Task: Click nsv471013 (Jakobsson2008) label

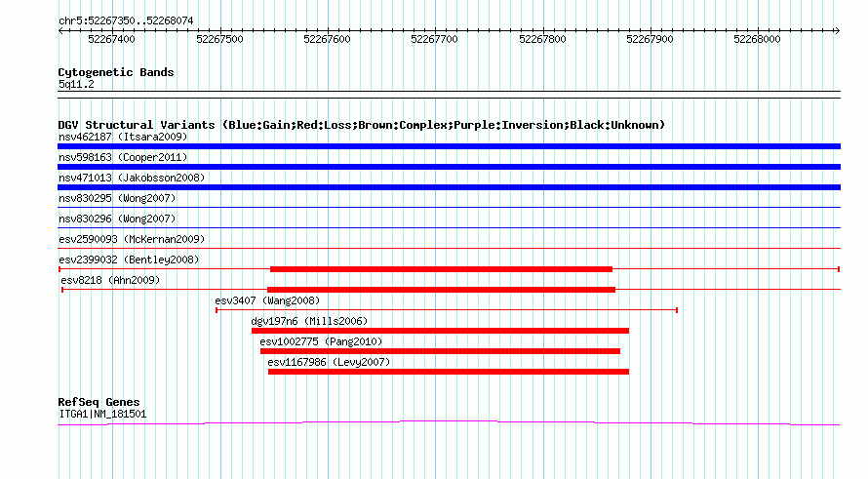Action: click(x=132, y=178)
